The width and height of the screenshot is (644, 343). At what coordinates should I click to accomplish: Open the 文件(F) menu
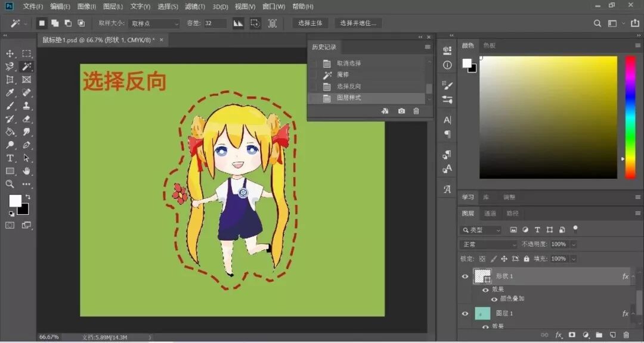click(33, 7)
